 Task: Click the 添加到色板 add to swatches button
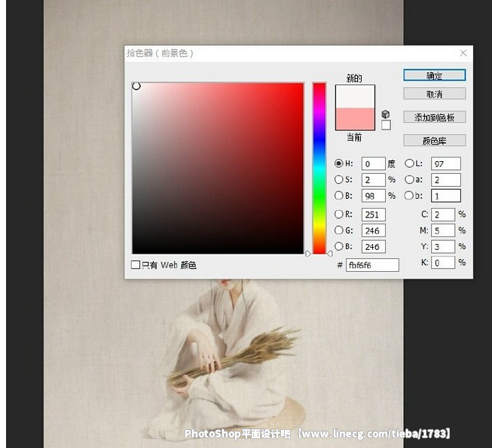click(x=434, y=117)
